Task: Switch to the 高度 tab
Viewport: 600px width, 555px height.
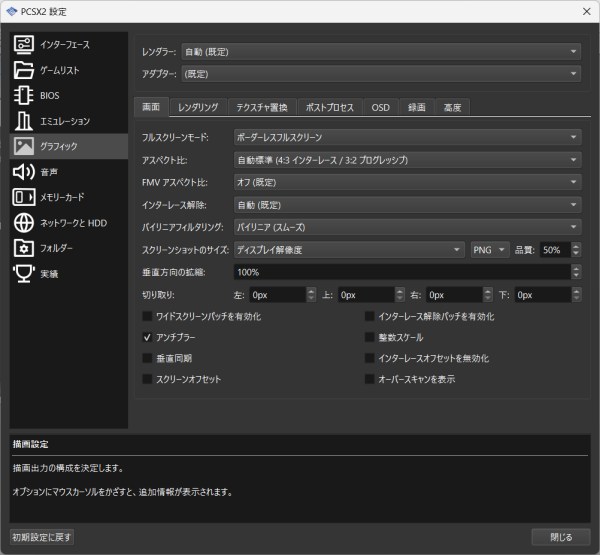Action: coord(453,108)
